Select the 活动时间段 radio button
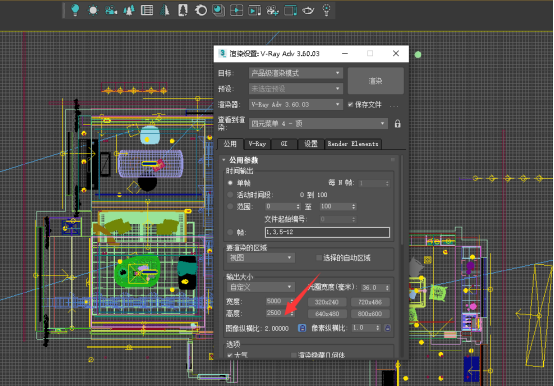Viewport: 554px width, 386px height. 230,195
